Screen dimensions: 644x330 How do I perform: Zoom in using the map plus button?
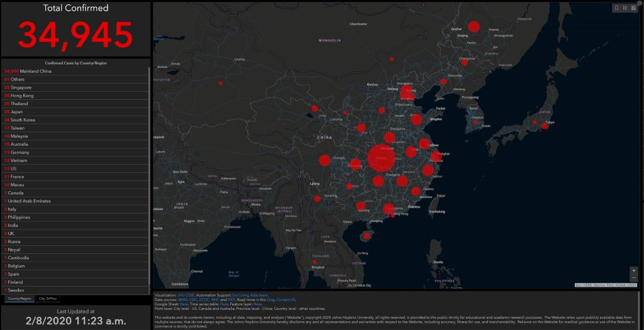634,271
